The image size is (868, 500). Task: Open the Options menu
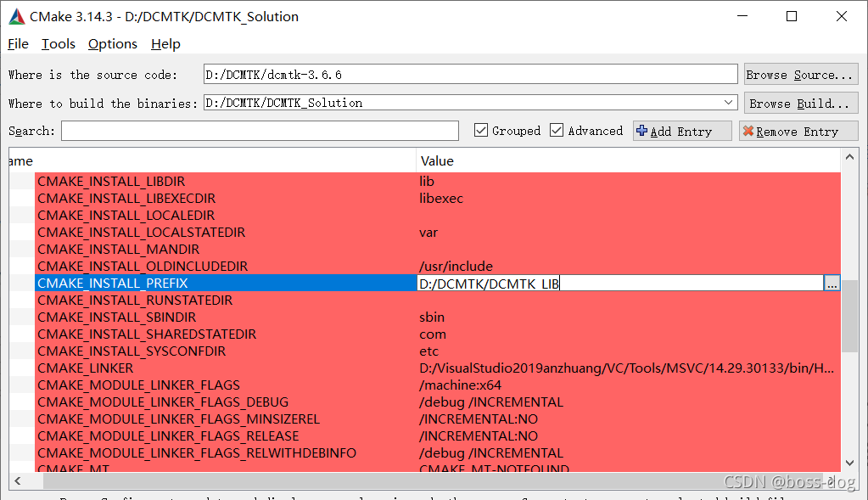(112, 44)
